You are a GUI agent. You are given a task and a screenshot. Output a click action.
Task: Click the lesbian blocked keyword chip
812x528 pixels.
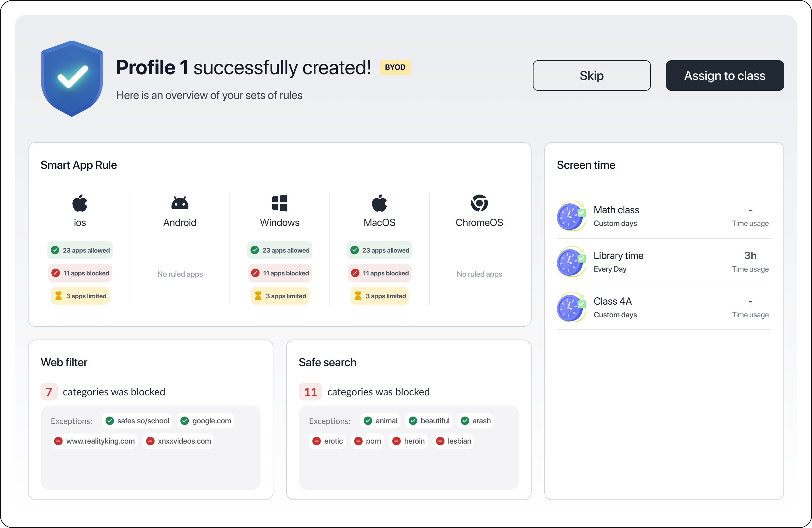[453, 441]
